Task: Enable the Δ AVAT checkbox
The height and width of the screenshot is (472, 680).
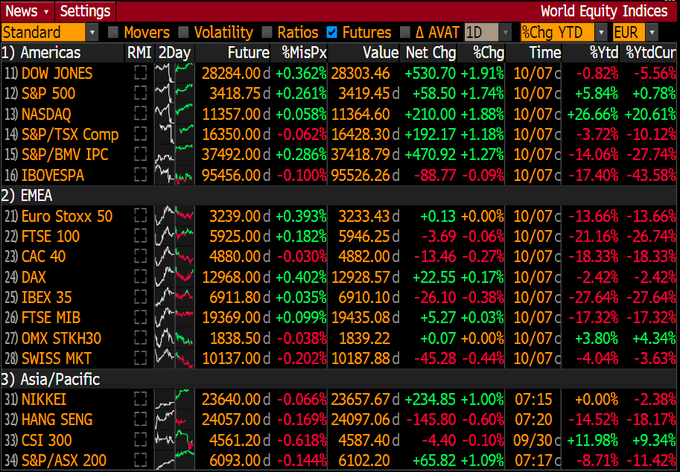Action: pos(405,32)
